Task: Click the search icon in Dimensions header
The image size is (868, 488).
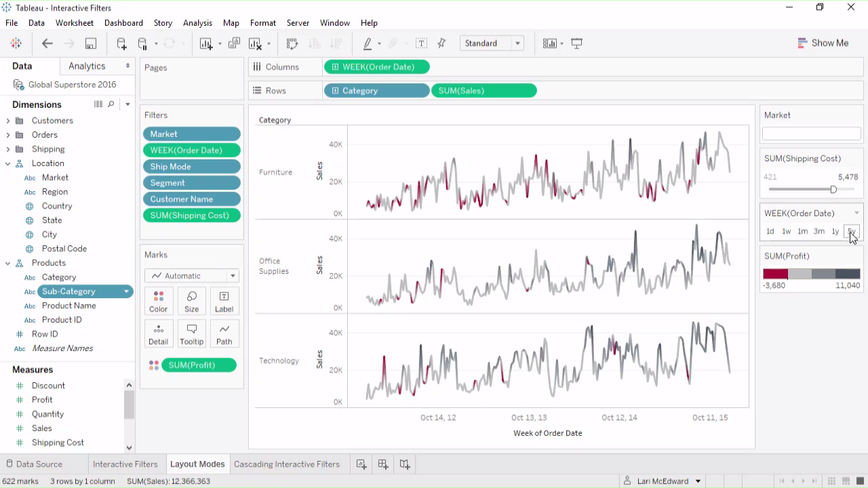Action: click(x=111, y=104)
